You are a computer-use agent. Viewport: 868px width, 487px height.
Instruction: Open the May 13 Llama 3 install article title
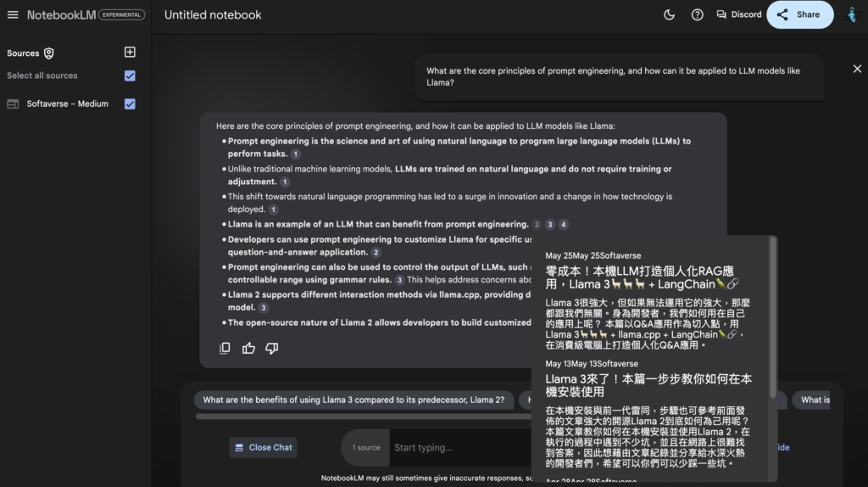pos(648,385)
